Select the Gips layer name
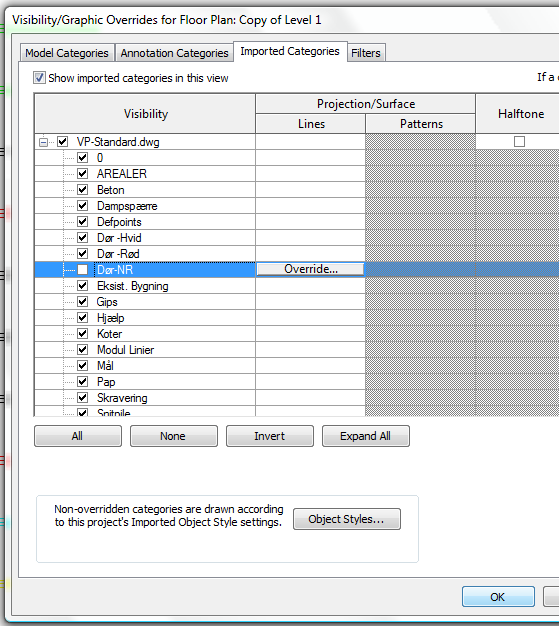 click(x=107, y=302)
